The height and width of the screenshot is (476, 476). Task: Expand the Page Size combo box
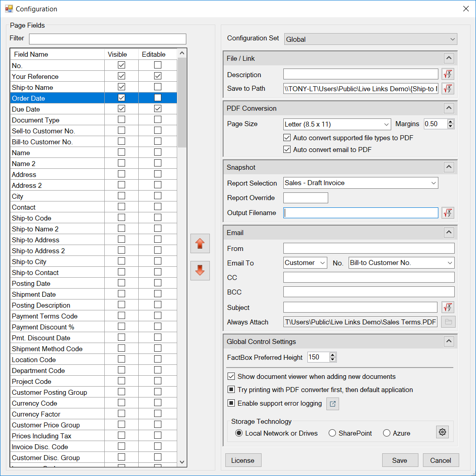coord(386,124)
